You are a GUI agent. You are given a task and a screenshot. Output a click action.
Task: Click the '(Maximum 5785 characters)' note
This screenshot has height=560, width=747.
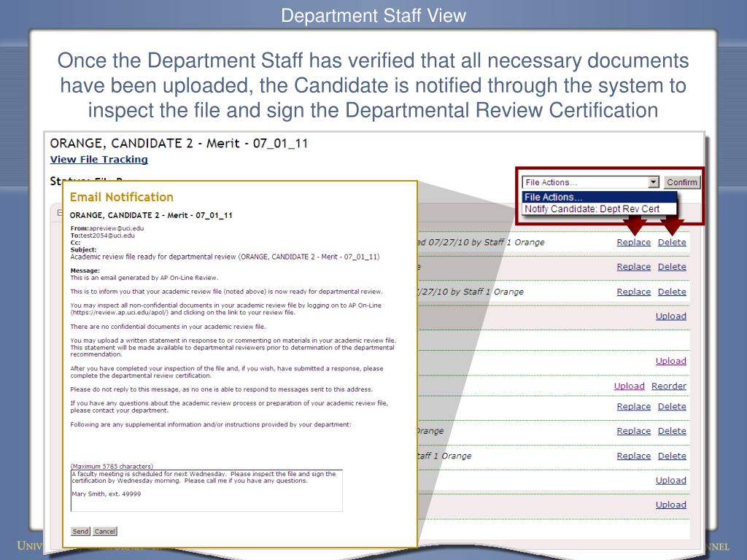point(112,466)
